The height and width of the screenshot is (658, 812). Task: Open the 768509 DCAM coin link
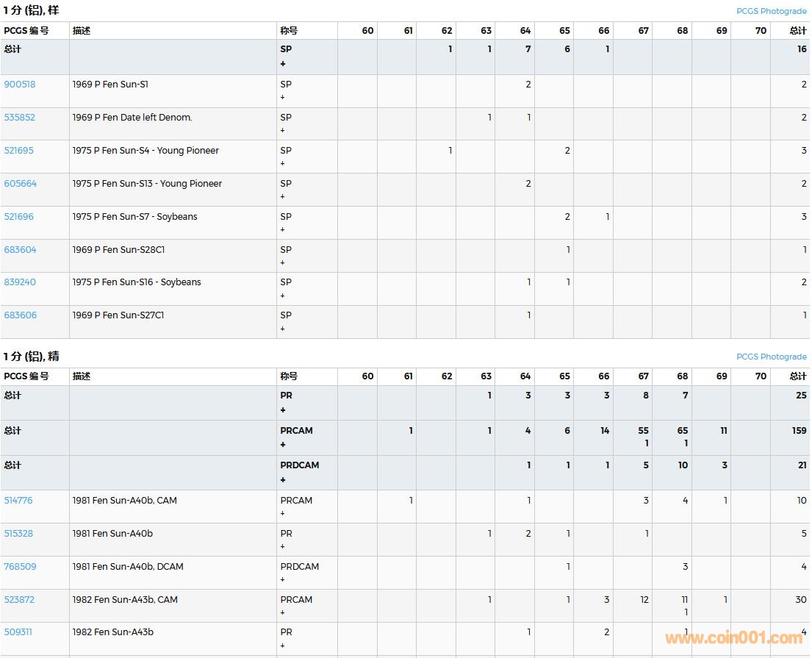[x=20, y=567]
